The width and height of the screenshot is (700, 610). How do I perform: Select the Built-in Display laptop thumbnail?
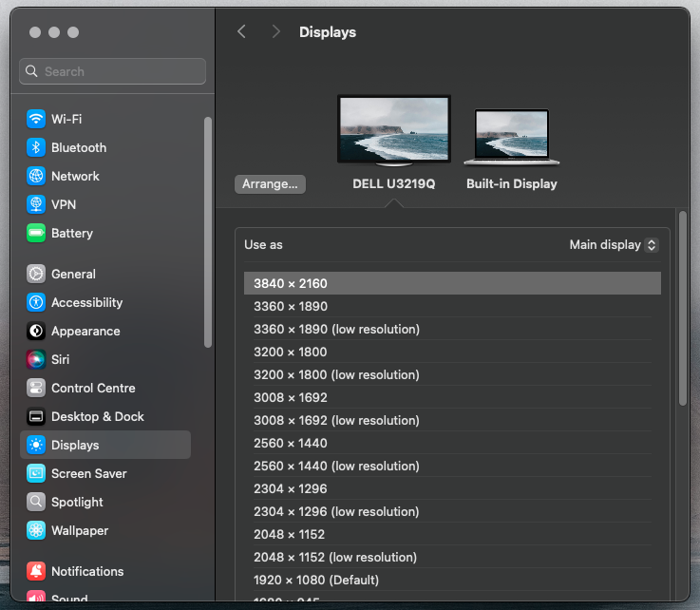512,137
